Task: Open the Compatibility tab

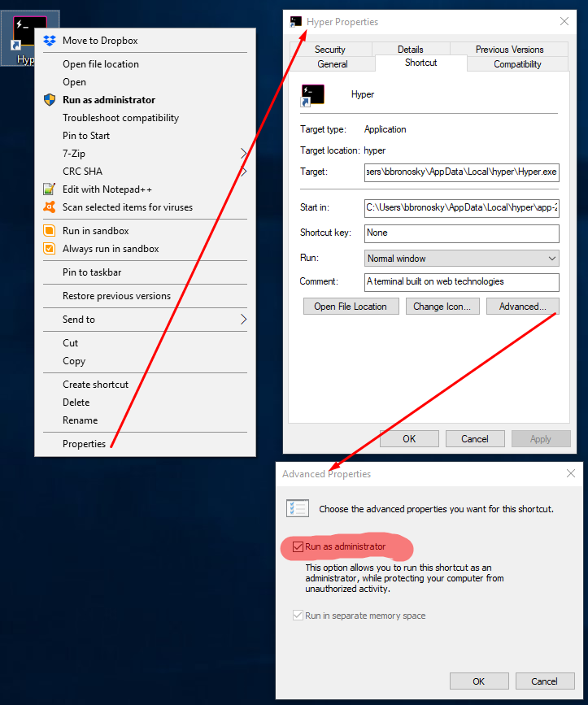Action: pyautogui.click(x=517, y=64)
